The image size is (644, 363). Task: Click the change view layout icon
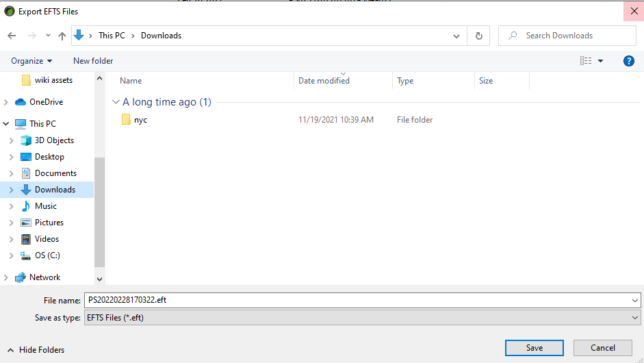[x=586, y=61]
